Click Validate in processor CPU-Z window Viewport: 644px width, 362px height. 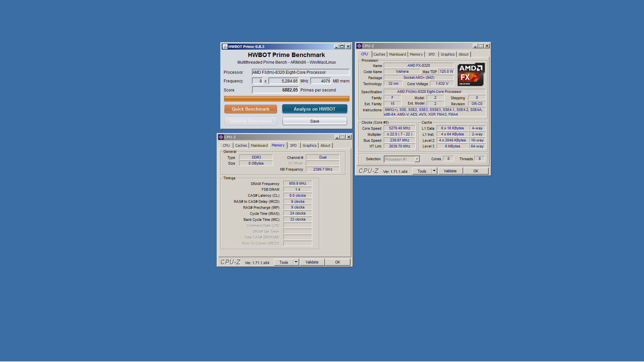pos(450,171)
